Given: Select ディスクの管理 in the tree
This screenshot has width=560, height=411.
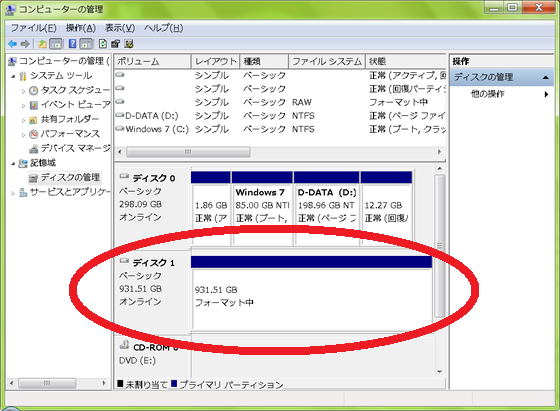Looking at the screenshot, I should click(64, 177).
